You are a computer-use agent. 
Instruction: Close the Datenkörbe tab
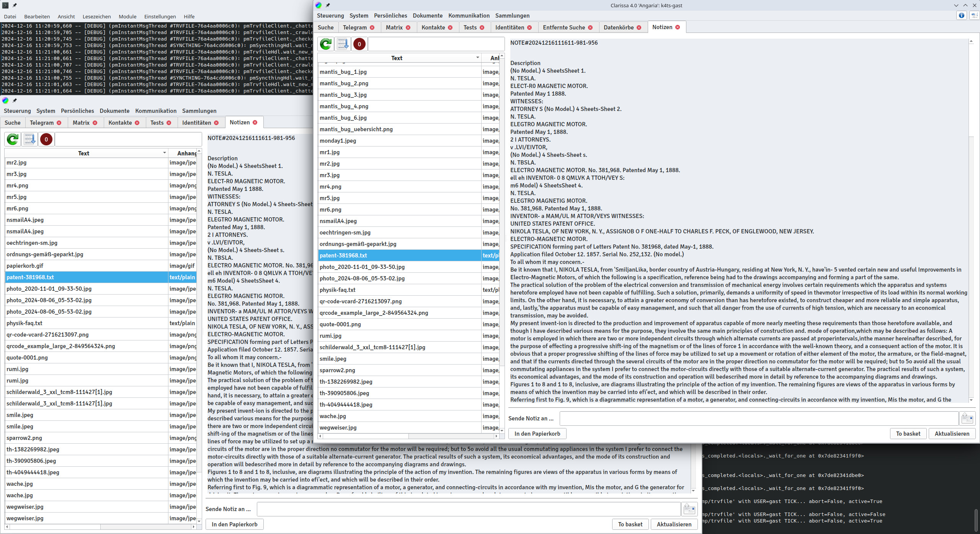coord(639,28)
